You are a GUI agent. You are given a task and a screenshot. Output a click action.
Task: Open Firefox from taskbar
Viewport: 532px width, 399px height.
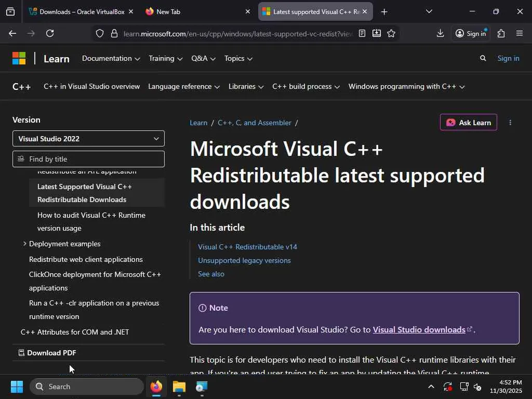[x=156, y=387]
